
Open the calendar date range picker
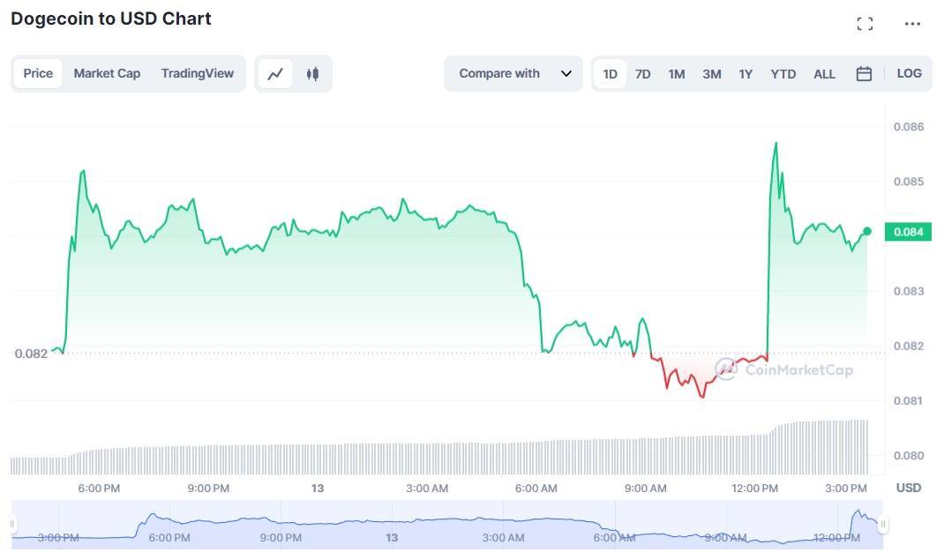click(864, 74)
